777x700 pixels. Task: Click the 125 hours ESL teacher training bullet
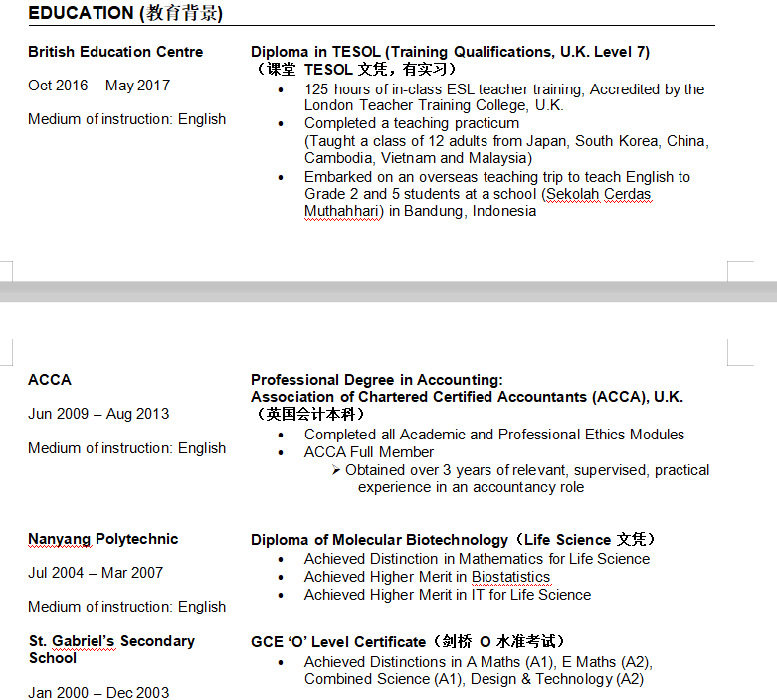(503, 89)
